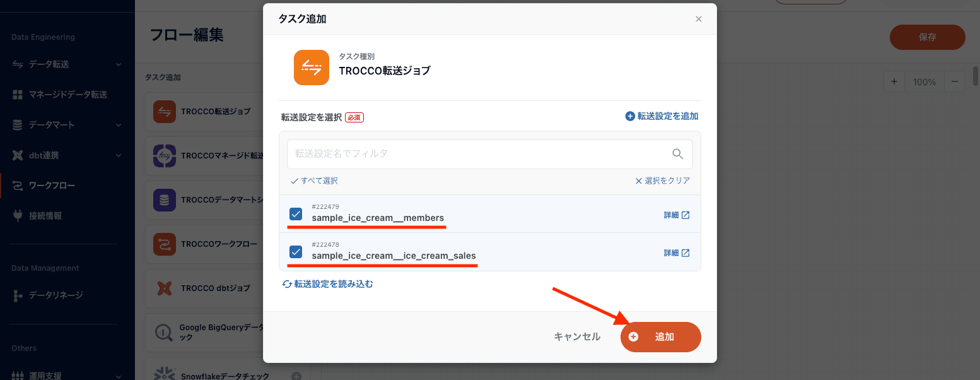Select the TROCCOデータマートシンク task icon

(x=164, y=199)
